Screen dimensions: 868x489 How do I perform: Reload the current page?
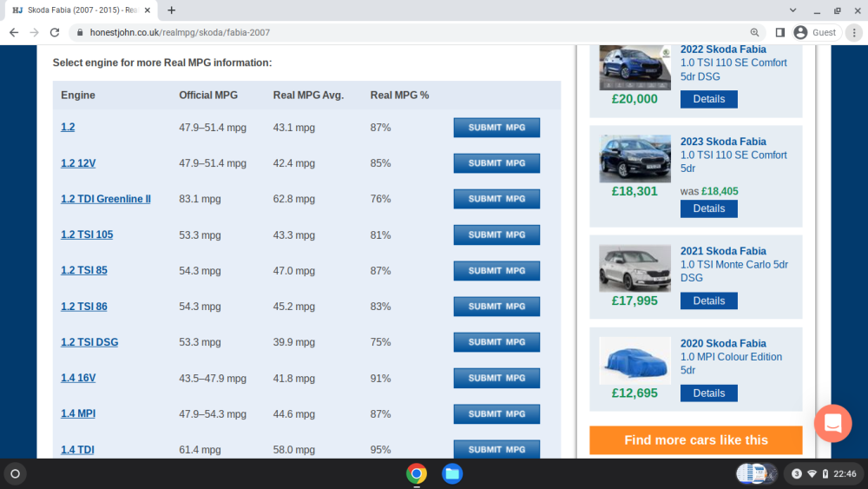(x=54, y=33)
